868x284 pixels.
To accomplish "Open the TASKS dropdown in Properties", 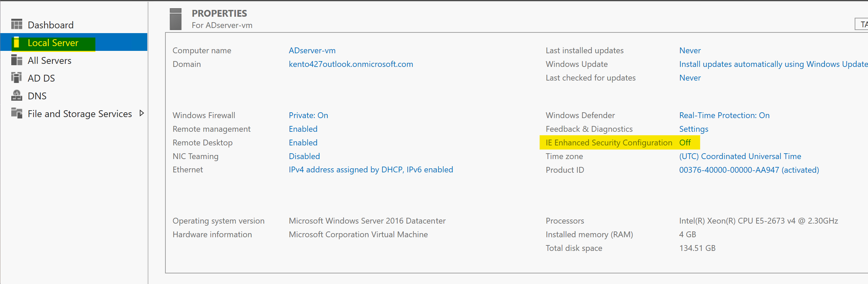I will (x=862, y=24).
